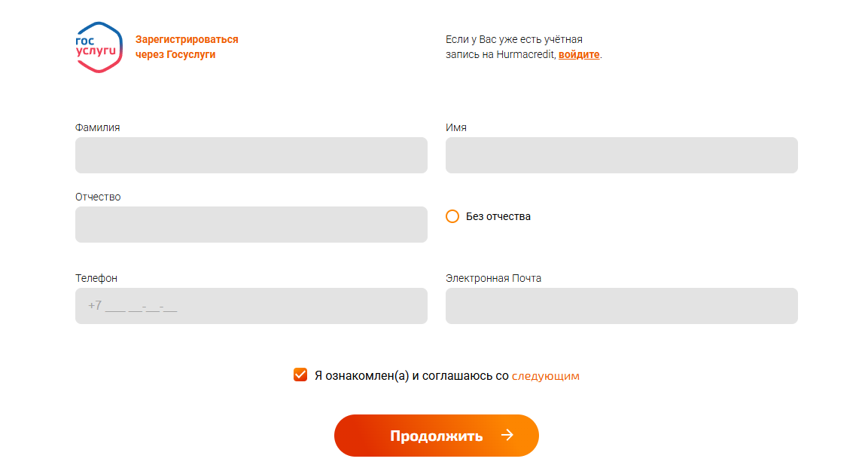Click the Госуслуги logo icon
This screenshot has height=474, width=868.
(x=99, y=47)
